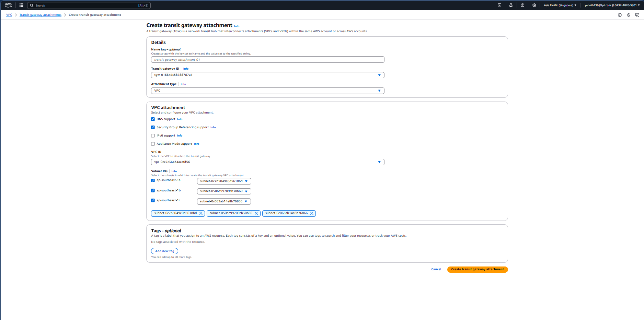The image size is (644, 320).
Task: Remove the subnet-0c7b5049e0d5618bd token
Action: (201, 213)
